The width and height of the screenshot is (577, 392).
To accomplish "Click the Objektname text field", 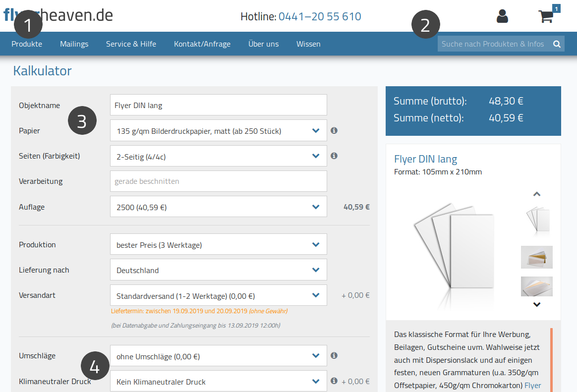I will click(x=218, y=105).
